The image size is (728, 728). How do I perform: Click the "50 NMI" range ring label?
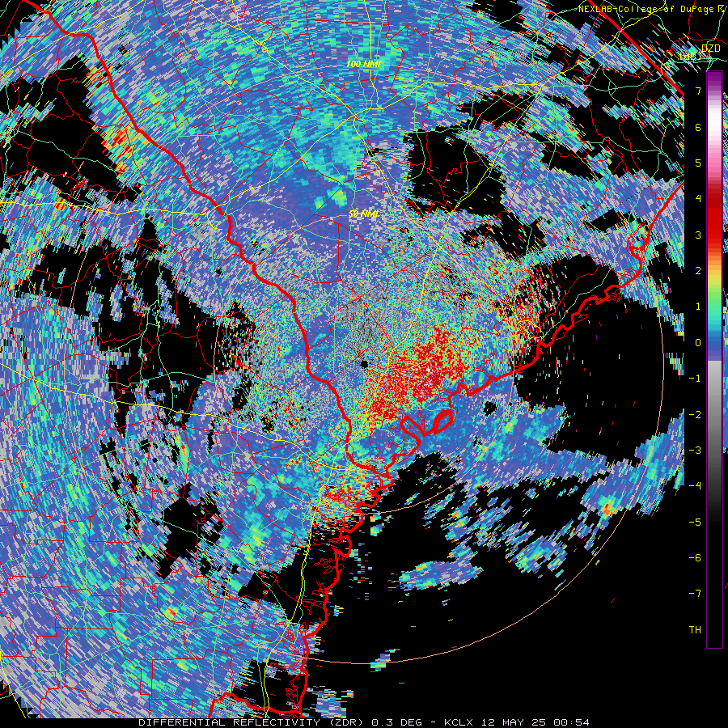point(363,214)
